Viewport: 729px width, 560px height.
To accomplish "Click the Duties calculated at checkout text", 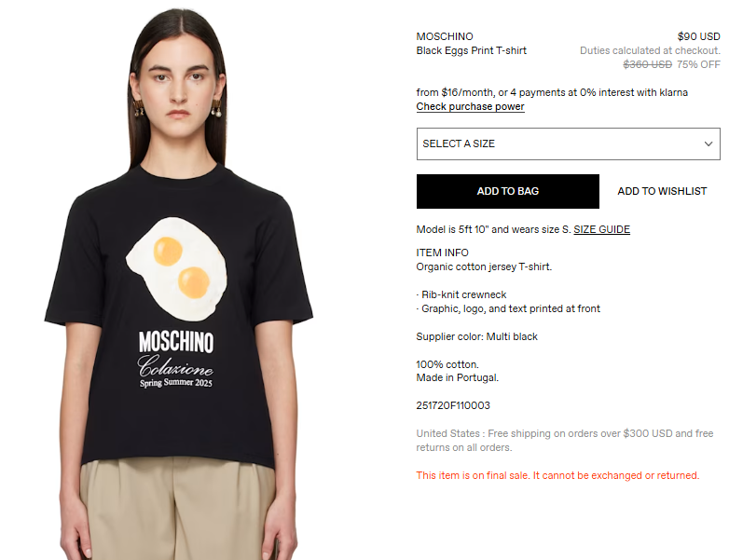I will [x=650, y=50].
